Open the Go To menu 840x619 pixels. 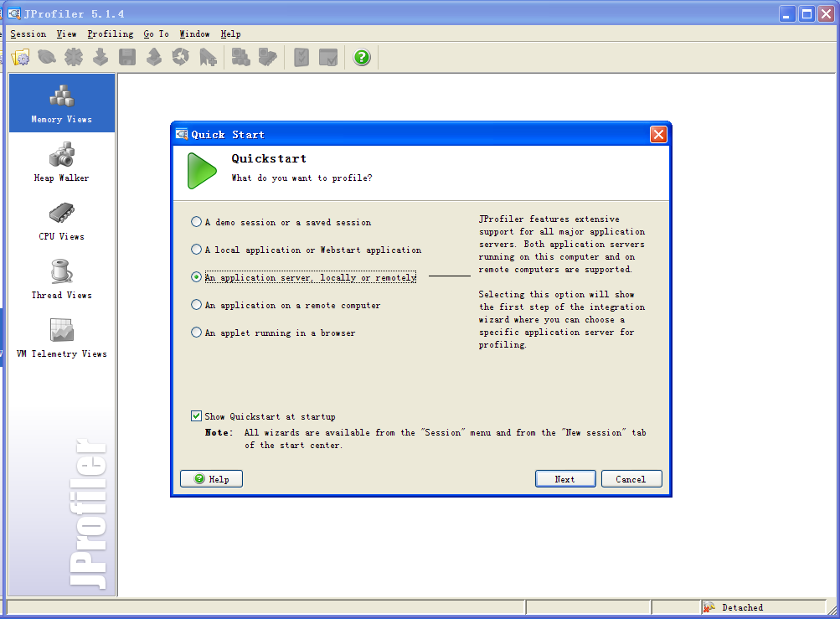(x=156, y=34)
